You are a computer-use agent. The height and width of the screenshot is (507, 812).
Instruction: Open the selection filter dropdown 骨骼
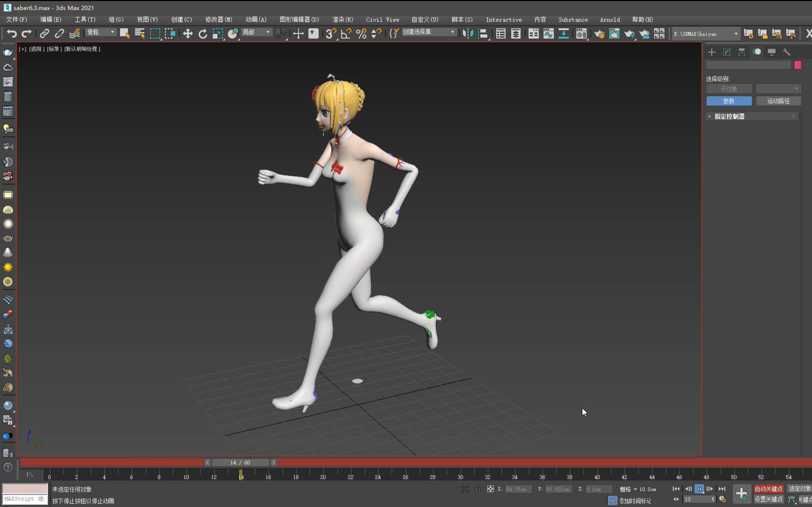click(101, 33)
